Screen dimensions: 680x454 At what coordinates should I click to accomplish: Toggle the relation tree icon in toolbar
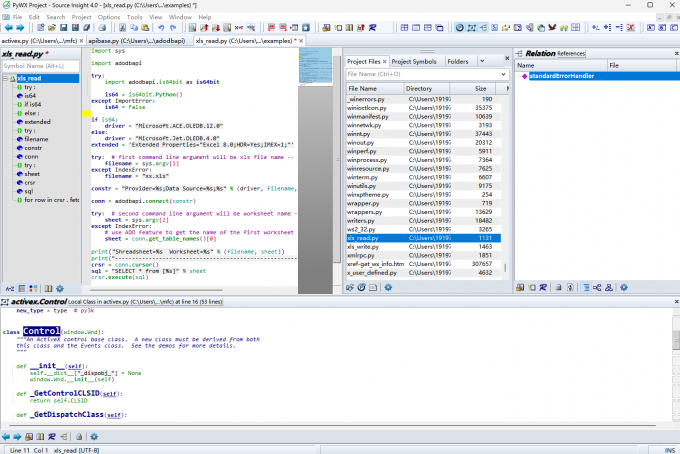(x=483, y=28)
